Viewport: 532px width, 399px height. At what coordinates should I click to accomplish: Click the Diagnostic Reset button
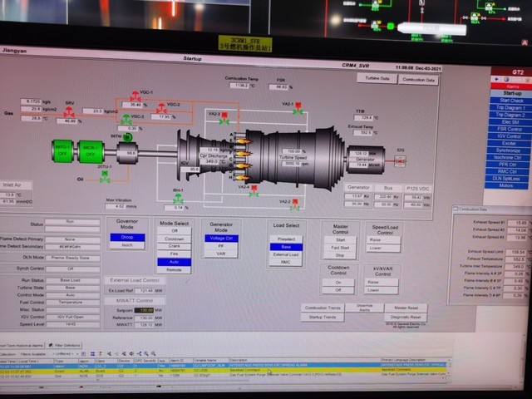(x=406, y=317)
